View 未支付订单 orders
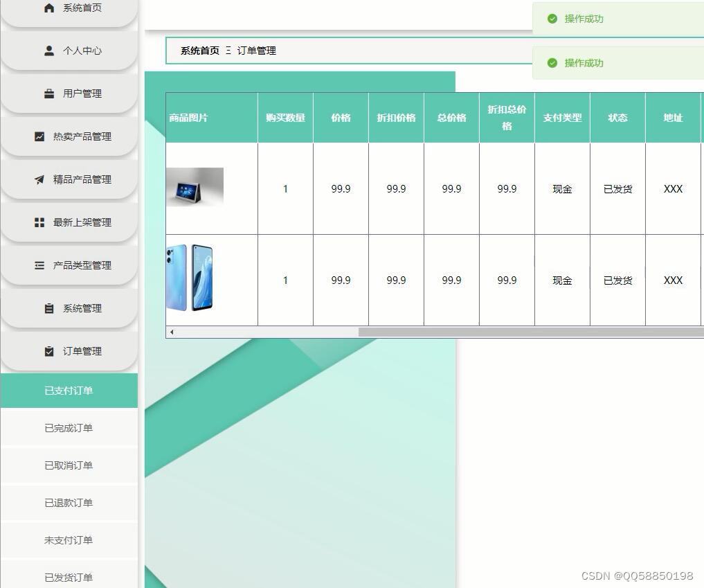Image resolution: width=704 pixels, height=588 pixels. click(69, 540)
